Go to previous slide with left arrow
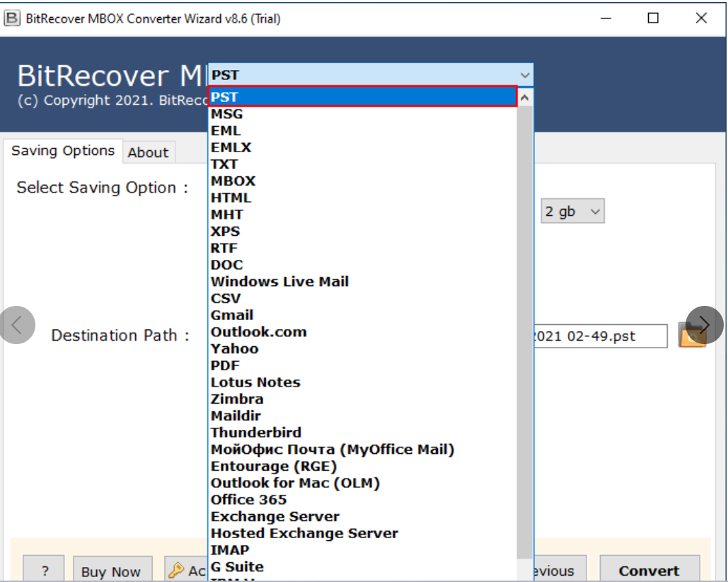This screenshot has width=728, height=582. 17,325
